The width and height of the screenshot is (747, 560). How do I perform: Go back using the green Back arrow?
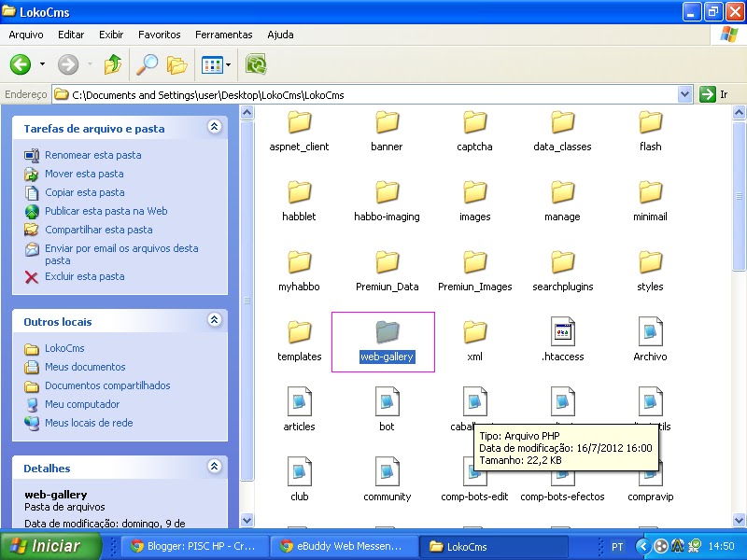[x=21, y=64]
